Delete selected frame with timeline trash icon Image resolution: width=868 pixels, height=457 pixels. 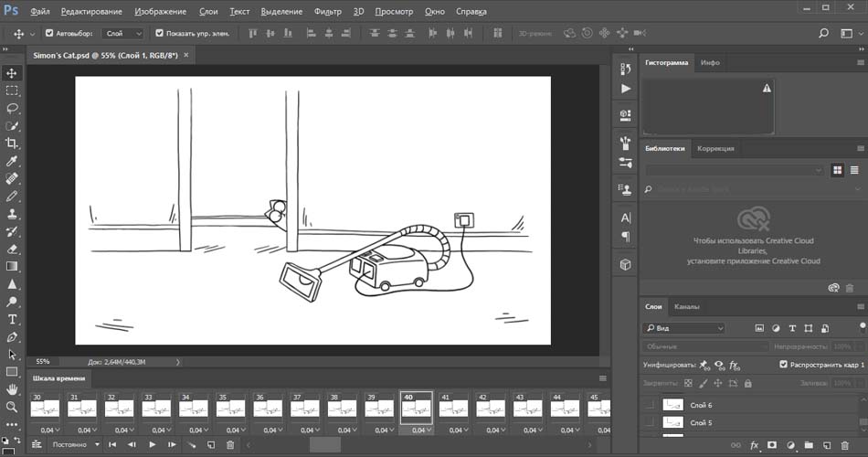(x=230, y=445)
